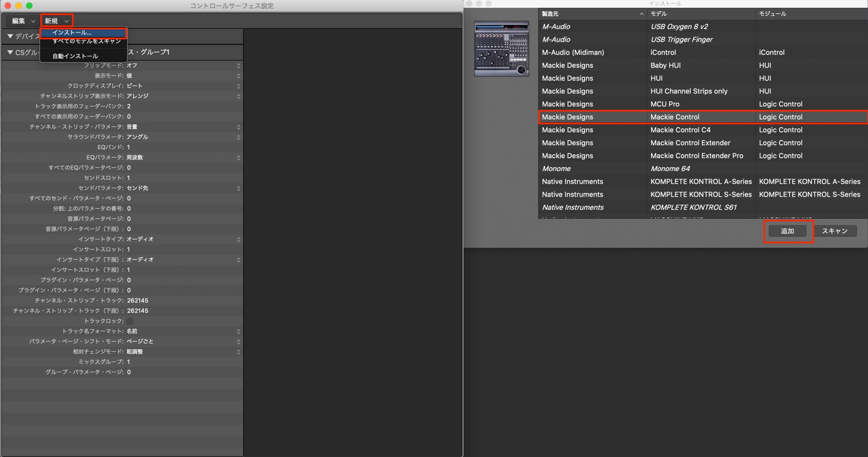Click the 分割: 上のパラメータの番号 value 0
Viewport: 868px width, 457px height.
click(x=129, y=209)
